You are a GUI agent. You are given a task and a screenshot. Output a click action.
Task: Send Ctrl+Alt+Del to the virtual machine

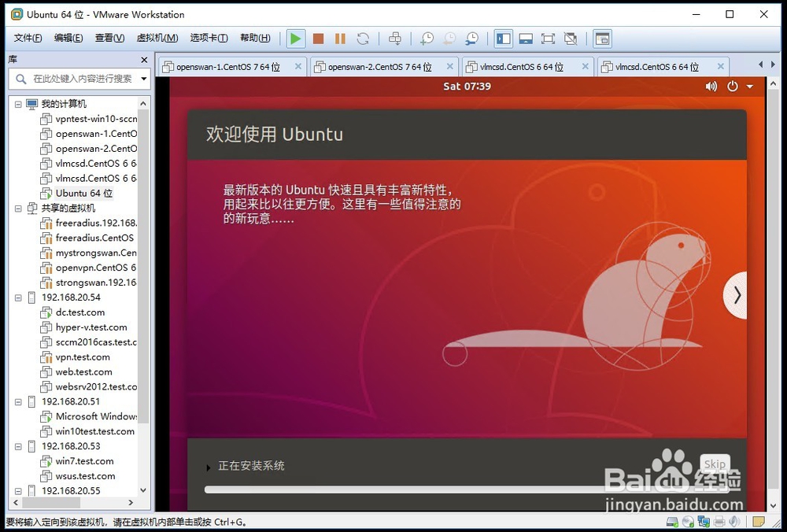point(395,39)
